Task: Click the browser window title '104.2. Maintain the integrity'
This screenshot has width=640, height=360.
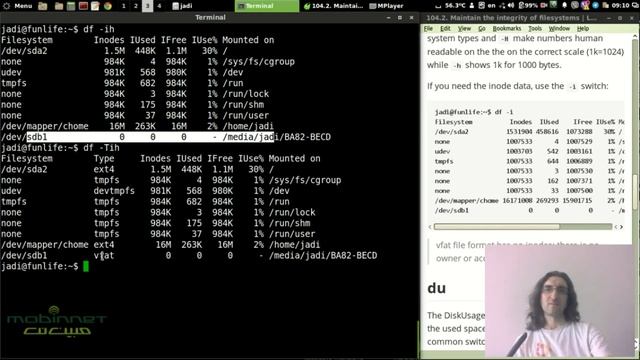Action: pos(511,18)
